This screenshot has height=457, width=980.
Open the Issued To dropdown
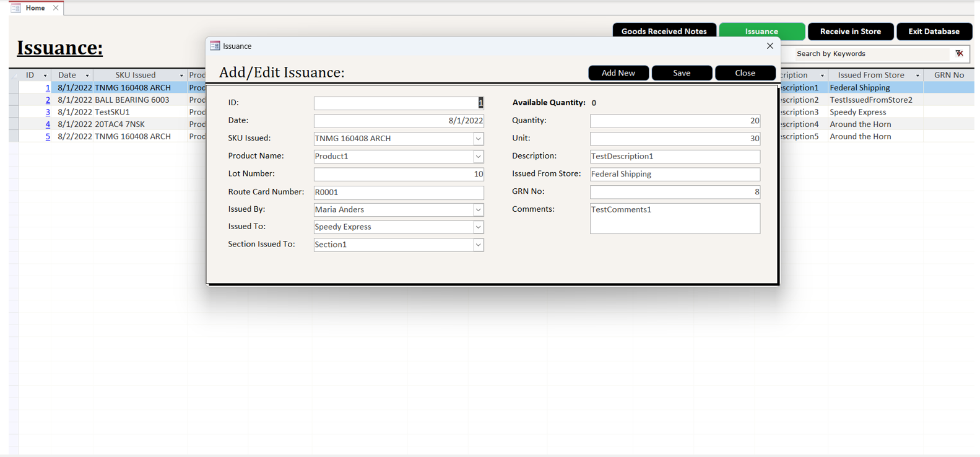pyautogui.click(x=478, y=227)
